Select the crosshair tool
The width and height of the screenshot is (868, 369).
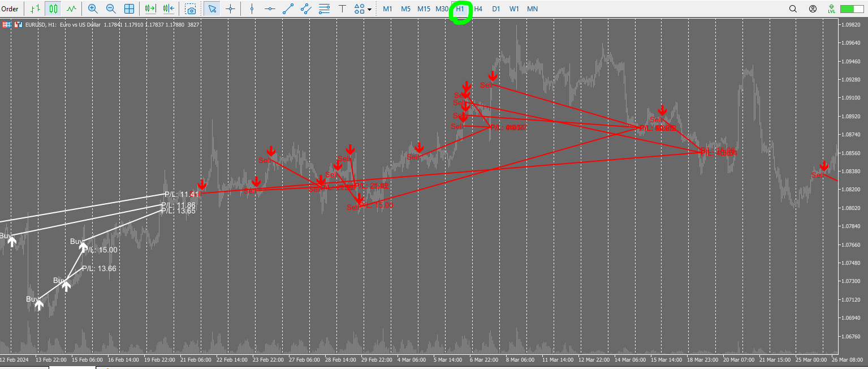(x=231, y=9)
